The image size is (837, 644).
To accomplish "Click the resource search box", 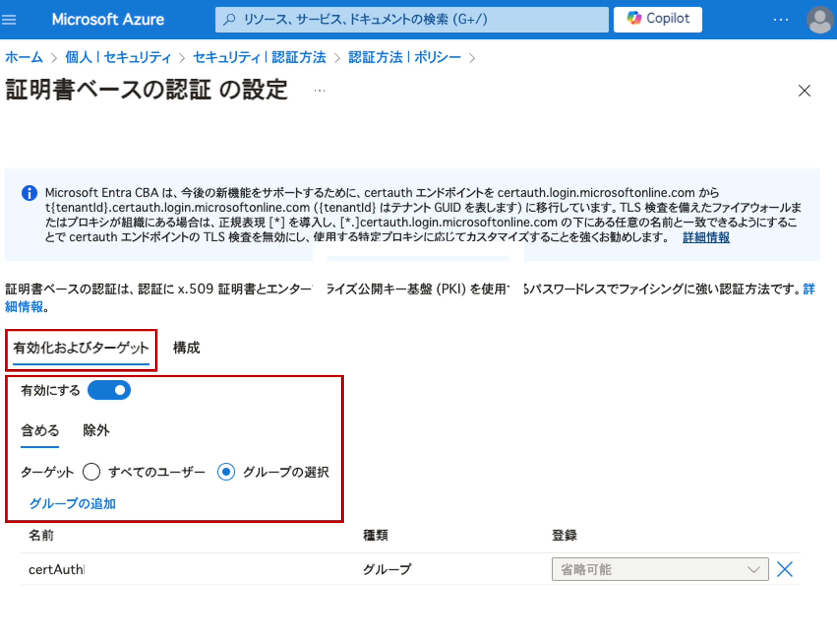I will [x=411, y=19].
